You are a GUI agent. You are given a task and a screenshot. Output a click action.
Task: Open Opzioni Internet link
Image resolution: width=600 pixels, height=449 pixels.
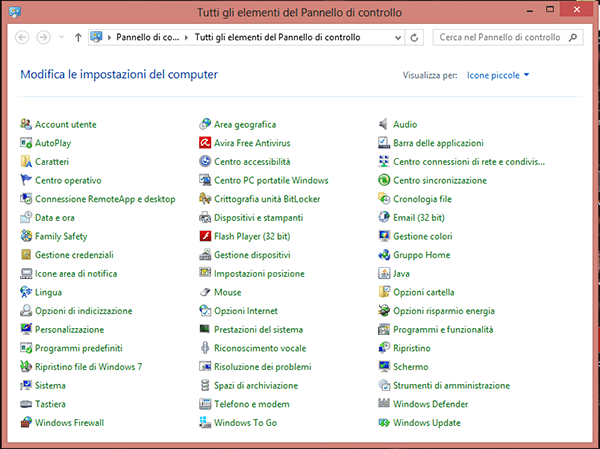coord(246,310)
